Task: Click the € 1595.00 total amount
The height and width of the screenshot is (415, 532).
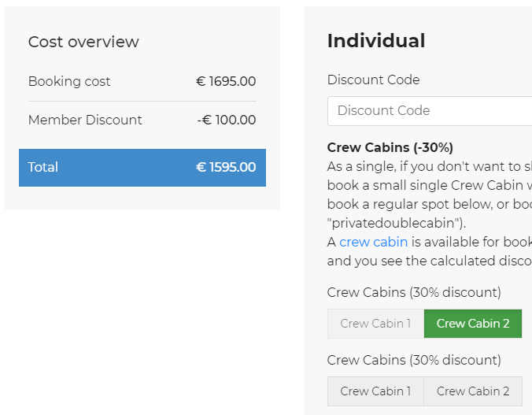Action: tap(226, 168)
